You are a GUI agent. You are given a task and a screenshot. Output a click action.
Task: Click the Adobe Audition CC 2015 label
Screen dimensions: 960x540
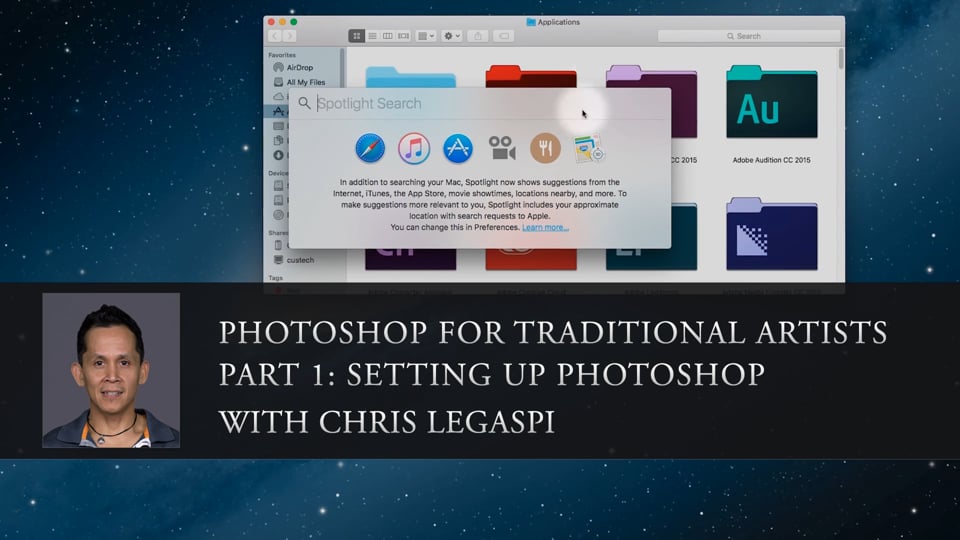[771, 160]
